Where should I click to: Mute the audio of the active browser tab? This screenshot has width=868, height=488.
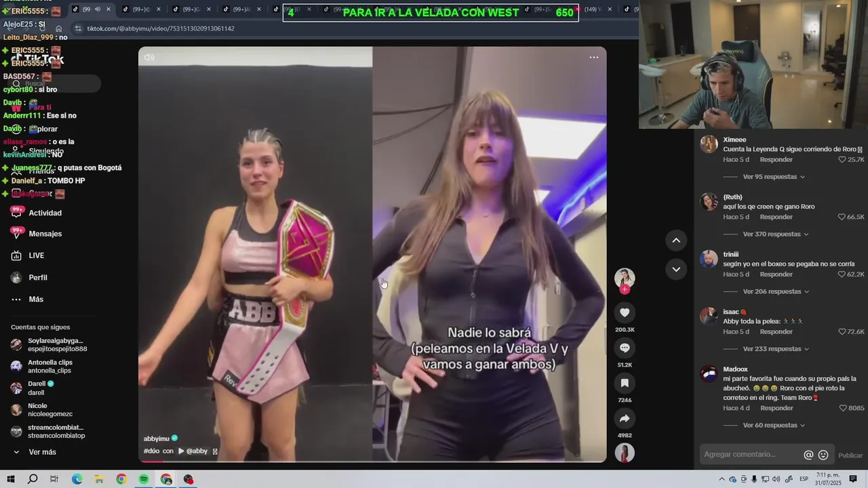point(98,9)
